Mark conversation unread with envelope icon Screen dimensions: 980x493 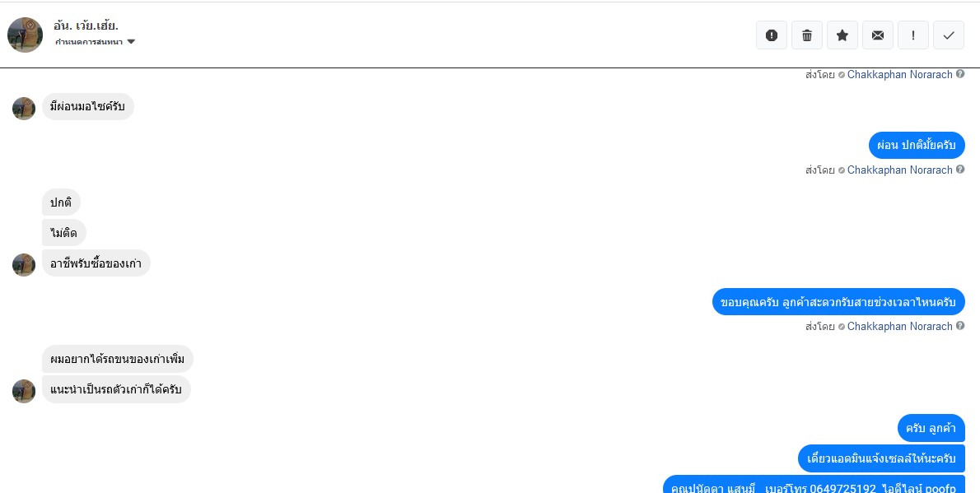pyautogui.click(x=878, y=35)
